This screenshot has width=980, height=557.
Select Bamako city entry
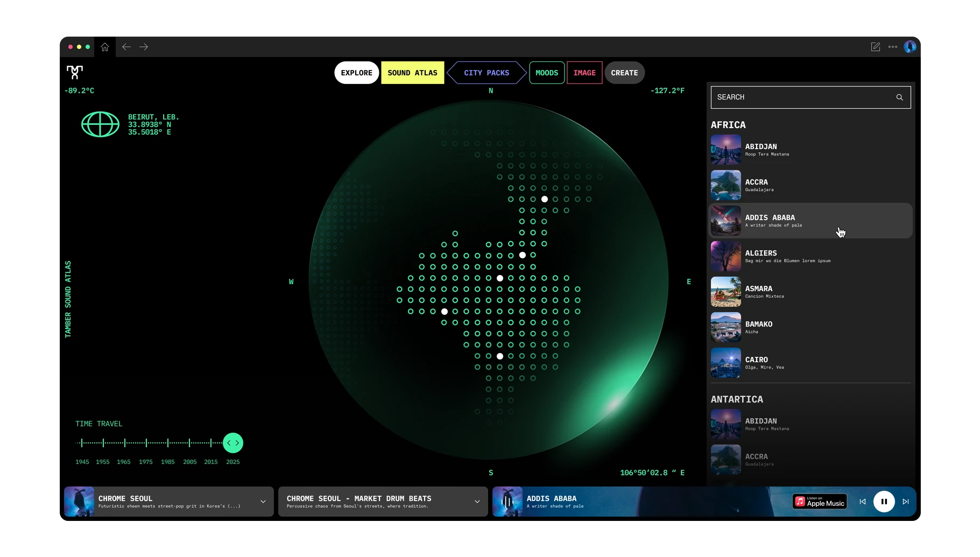point(810,327)
